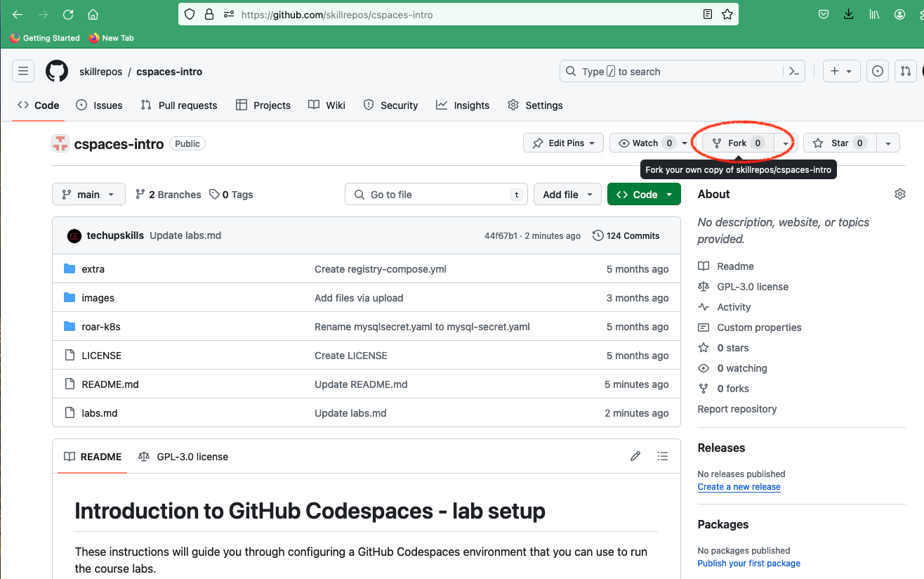Click the cspaces-intro repository avatar
Viewport: 924px width, 579px height.
click(60, 143)
